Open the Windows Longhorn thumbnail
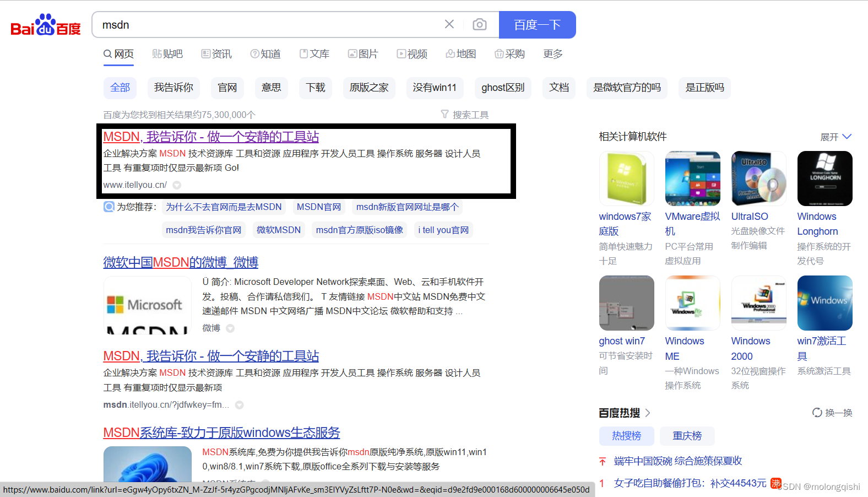This screenshot has width=868, height=497. (825, 179)
